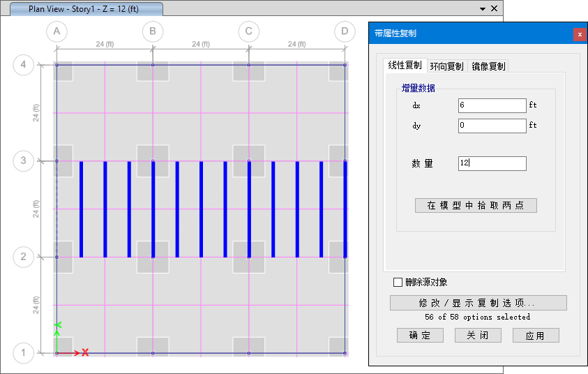Toggle the 删除源对象 checkbox
The width and height of the screenshot is (588, 374).
pyautogui.click(x=398, y=283)
